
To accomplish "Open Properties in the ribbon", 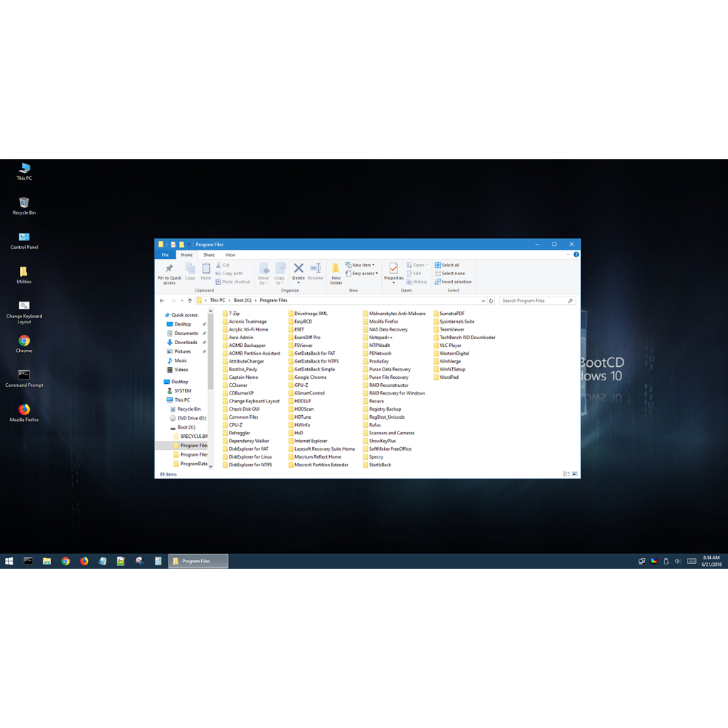I will (393, 272).
